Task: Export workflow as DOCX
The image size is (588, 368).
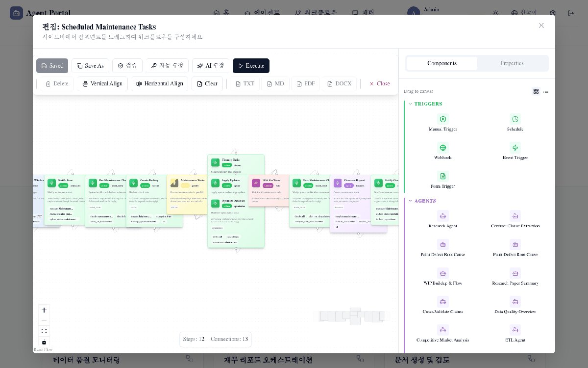Action: pos(340,84)
